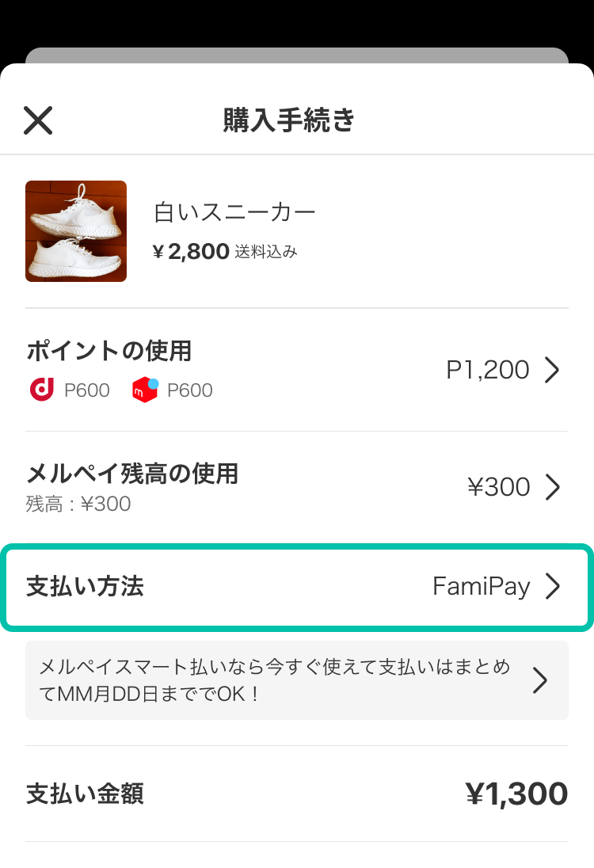Image resolution: width=594 pixels, height=868 pixels.
Task: Tap the chevron on the smart payment banner
Action: pos(541,680)
